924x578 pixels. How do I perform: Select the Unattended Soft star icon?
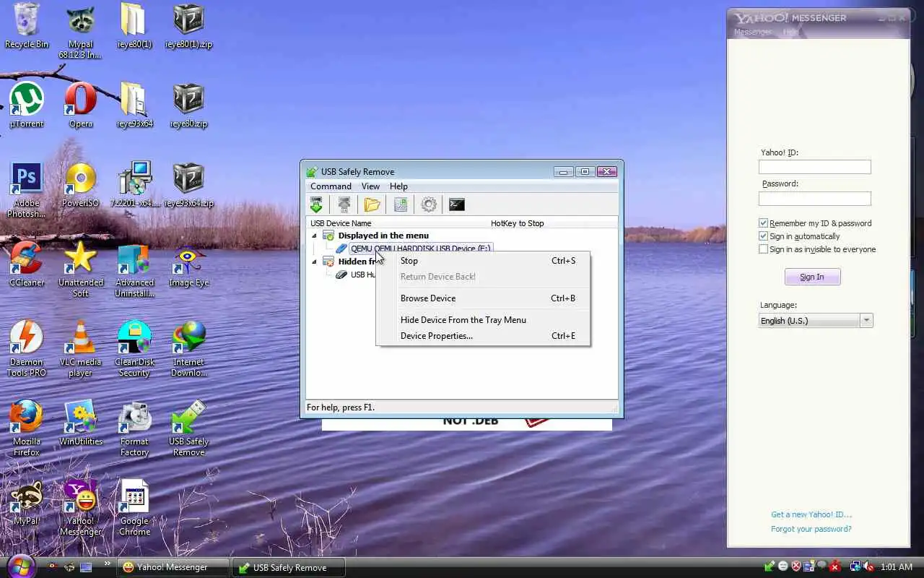tap(80, 269)
